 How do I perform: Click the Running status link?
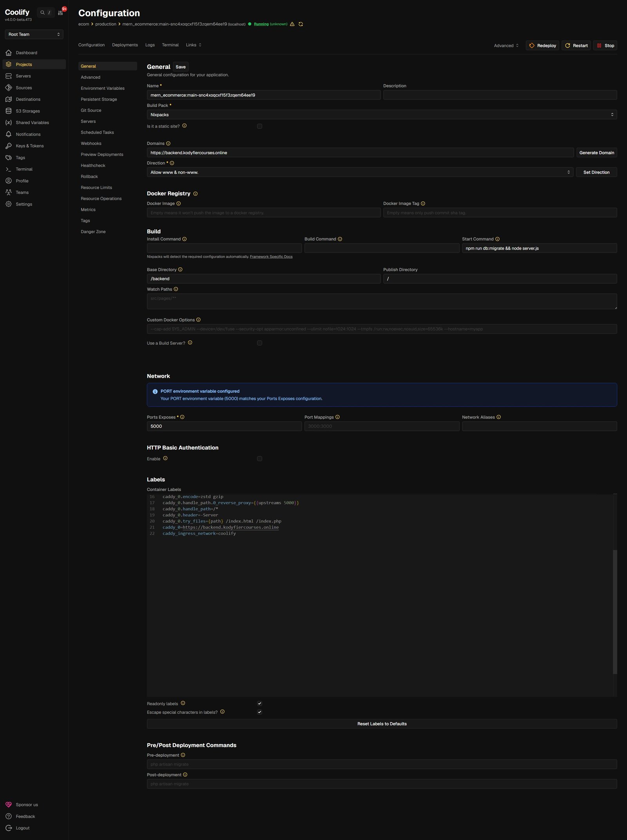(x=261, y=24)
